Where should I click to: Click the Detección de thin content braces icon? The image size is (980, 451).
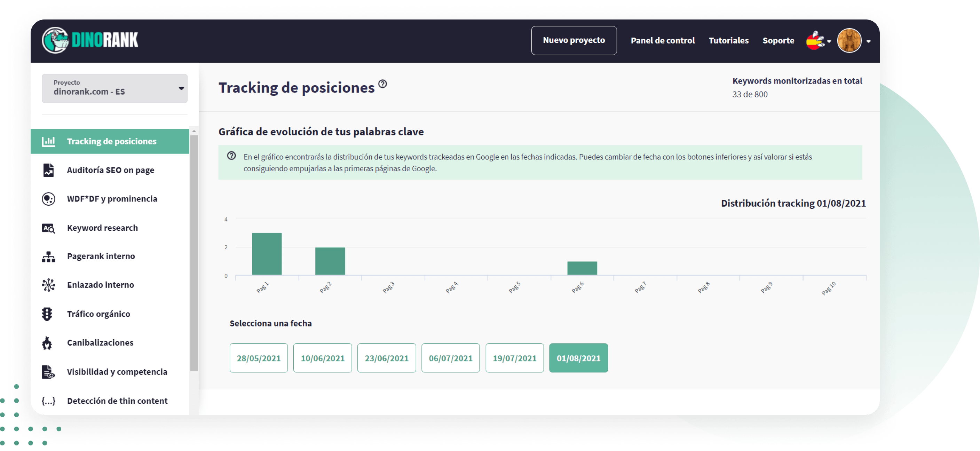tap(48, 401)
